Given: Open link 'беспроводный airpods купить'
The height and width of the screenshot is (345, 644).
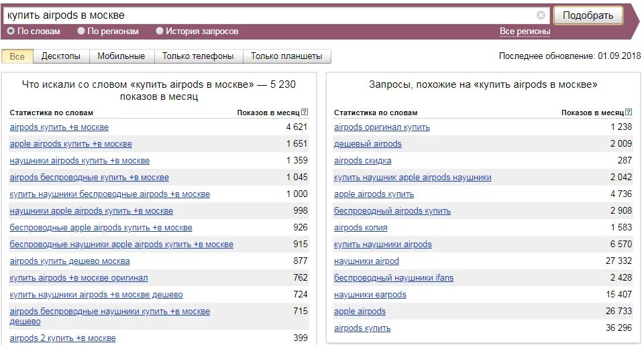Looking at the screenshot, I should pyautogui.click(x=392, y=211).
